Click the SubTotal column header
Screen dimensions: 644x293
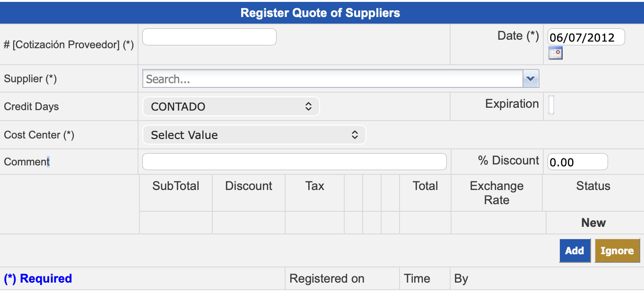[175, 186]
